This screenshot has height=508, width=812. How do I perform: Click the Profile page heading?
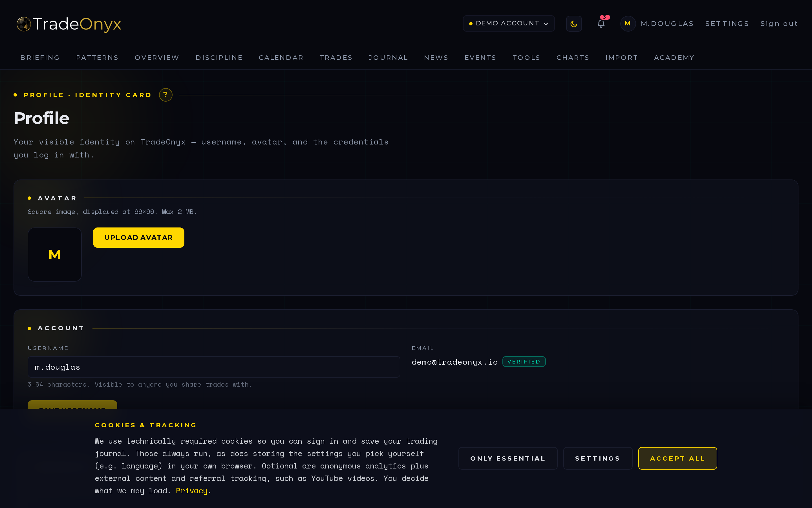click(42, 118)
